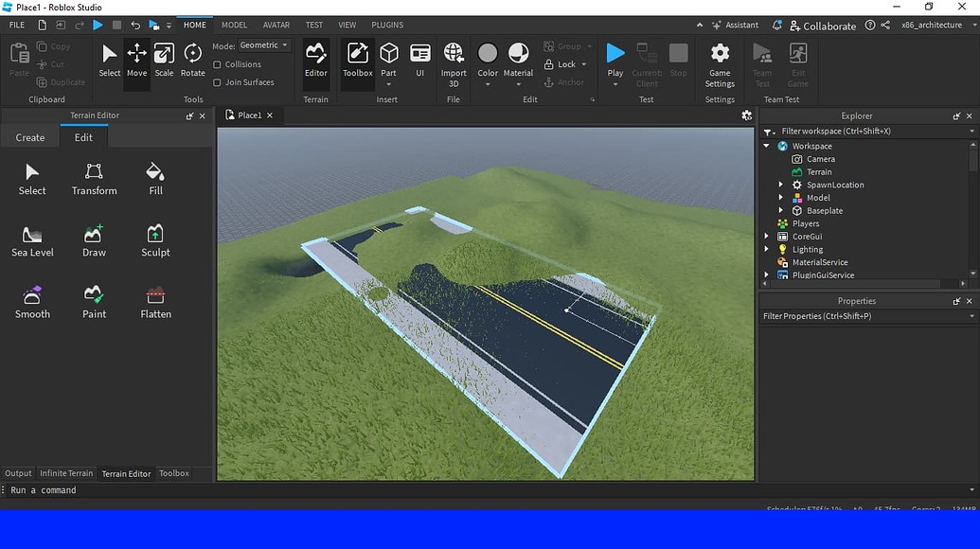The height and width of the screenshot is (549, 980).
Task: Click the Collaborate button
Action: (823, 26)
